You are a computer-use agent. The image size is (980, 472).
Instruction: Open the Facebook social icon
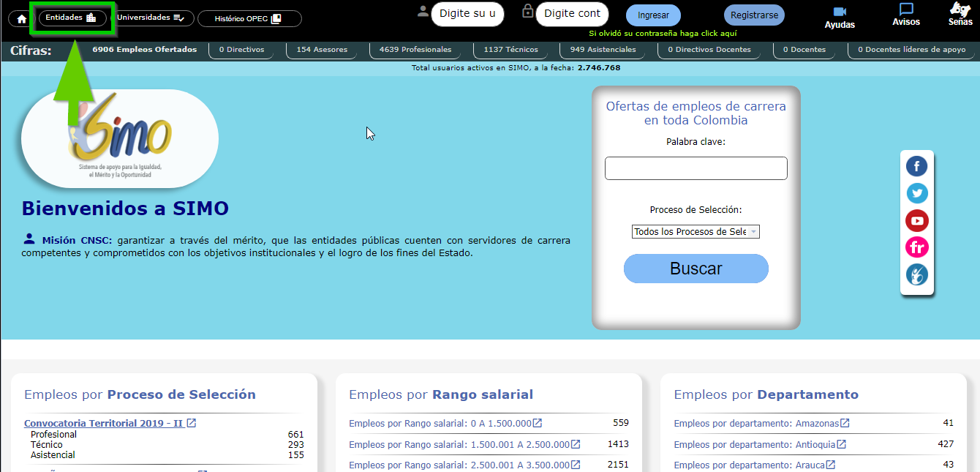tap(916, 166)
